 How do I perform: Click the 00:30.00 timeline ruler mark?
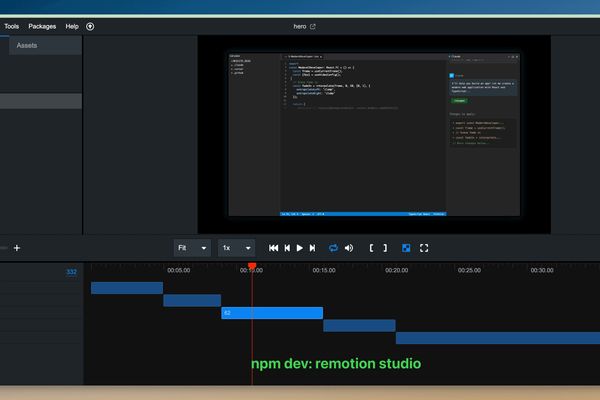pyautogui.click(x=542, y=270)
